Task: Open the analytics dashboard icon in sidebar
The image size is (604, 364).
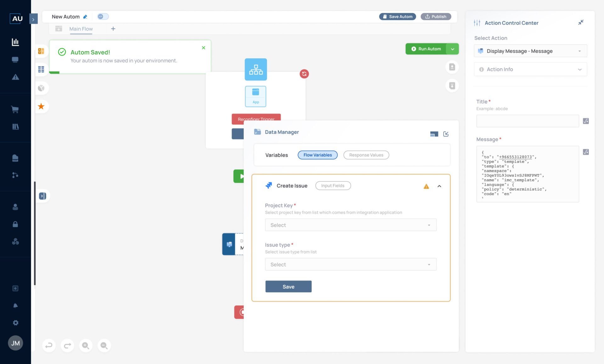Action: point(15,42)
